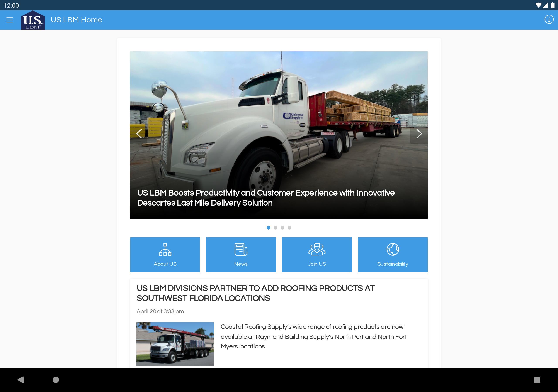
Task: Open Descartes Last Mile Delivery headline
Action: point(266,198)
